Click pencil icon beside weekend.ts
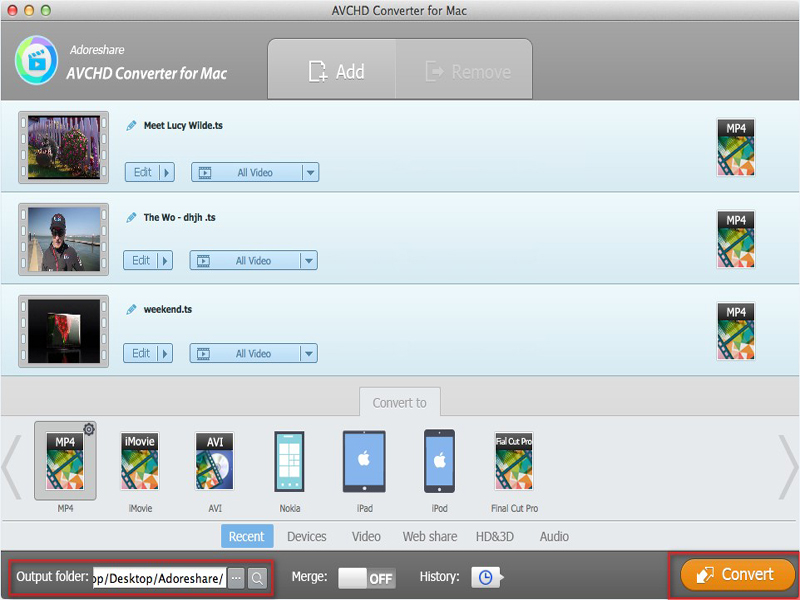 tap(132, 309)
